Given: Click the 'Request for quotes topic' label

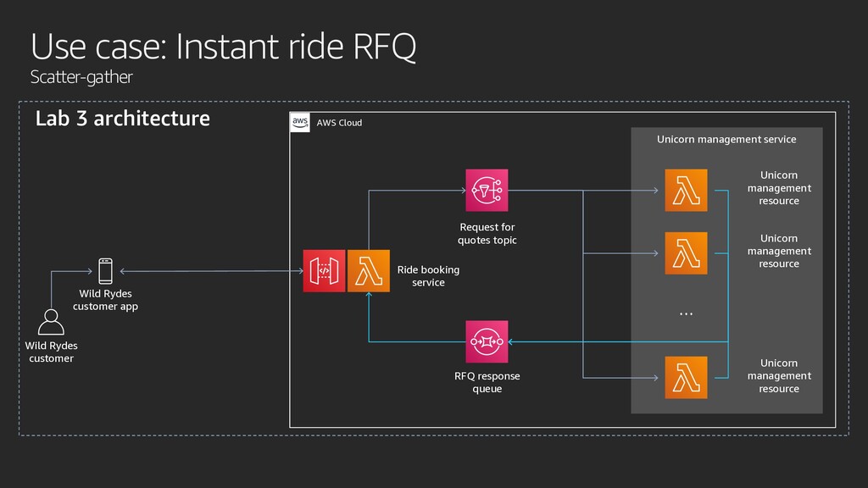Looking at the screenshot, I should (x=487, y=234).
